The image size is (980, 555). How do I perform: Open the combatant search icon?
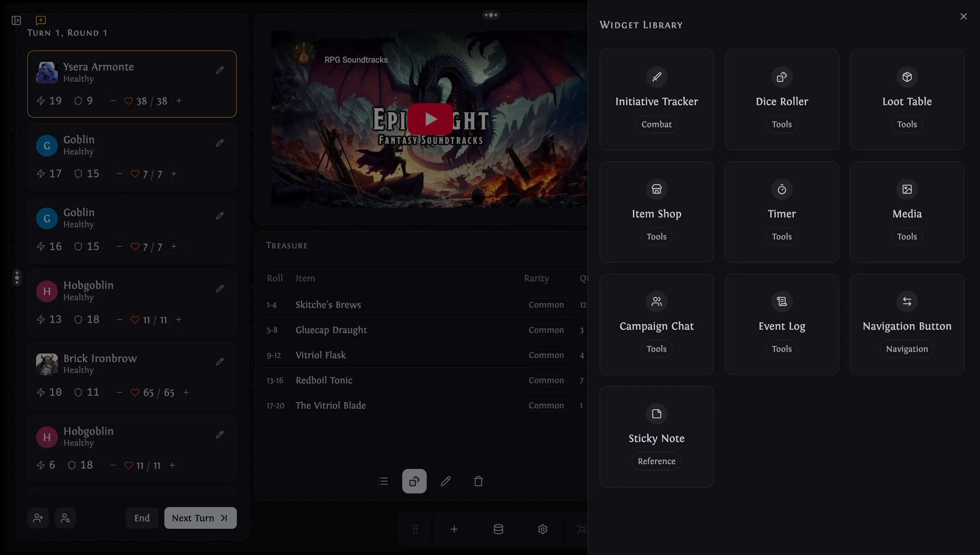click(x=65, y=518)
